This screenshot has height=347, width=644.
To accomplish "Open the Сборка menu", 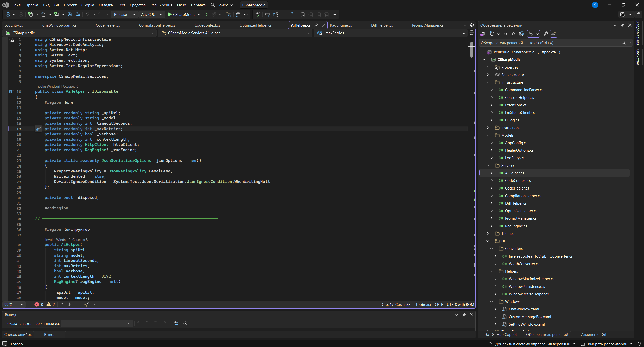I will pos(88,5).
